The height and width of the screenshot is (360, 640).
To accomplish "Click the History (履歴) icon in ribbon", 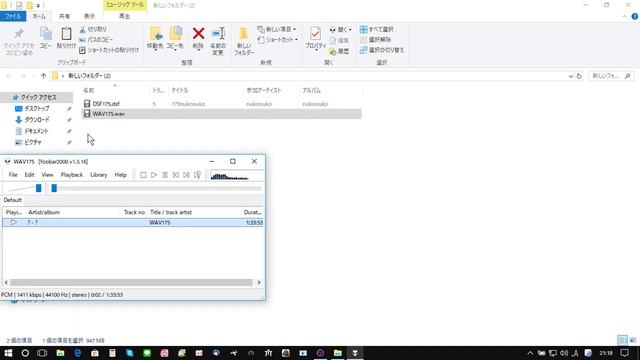I will coord(339,51).
